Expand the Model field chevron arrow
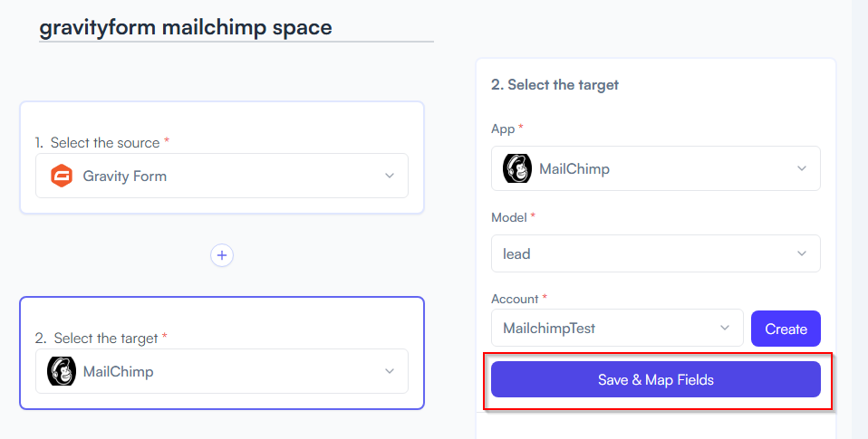This screenshot has height=439, width=868. (802, 253)
